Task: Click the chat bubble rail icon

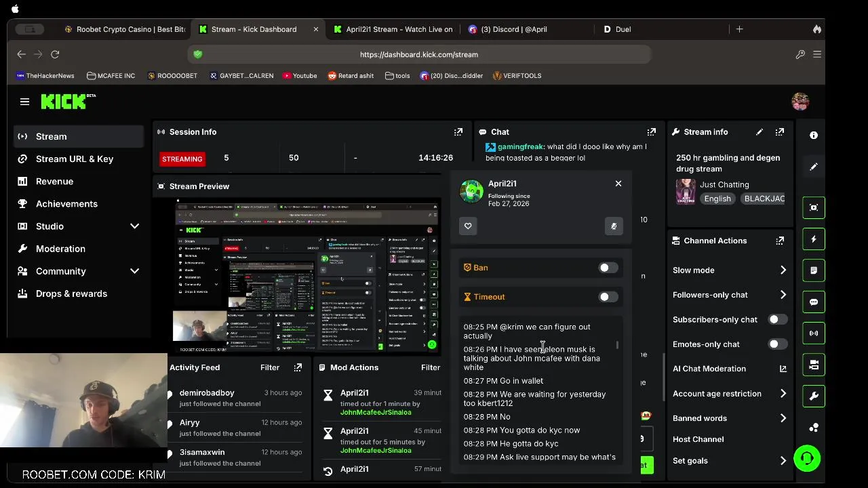Action: [x=814, y=302]
